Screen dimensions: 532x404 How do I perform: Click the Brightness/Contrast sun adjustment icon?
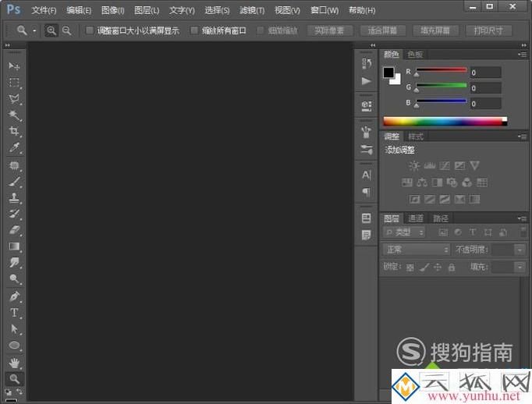tap(414, 165)
